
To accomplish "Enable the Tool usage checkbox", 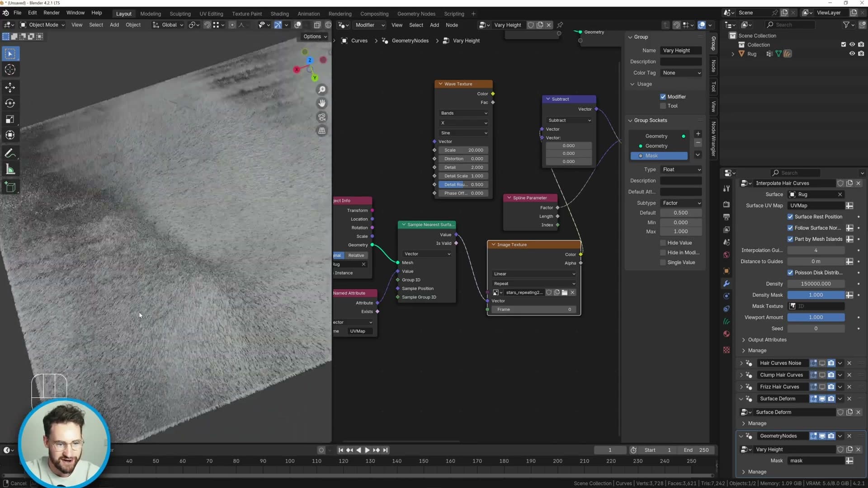I will tap(663, 106).
